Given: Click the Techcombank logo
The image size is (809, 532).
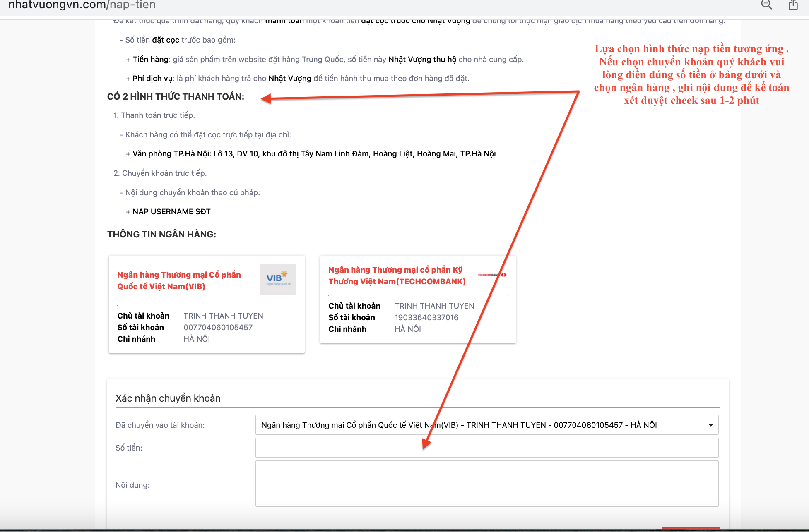Looking at the screenshot, I should point(492,275).
